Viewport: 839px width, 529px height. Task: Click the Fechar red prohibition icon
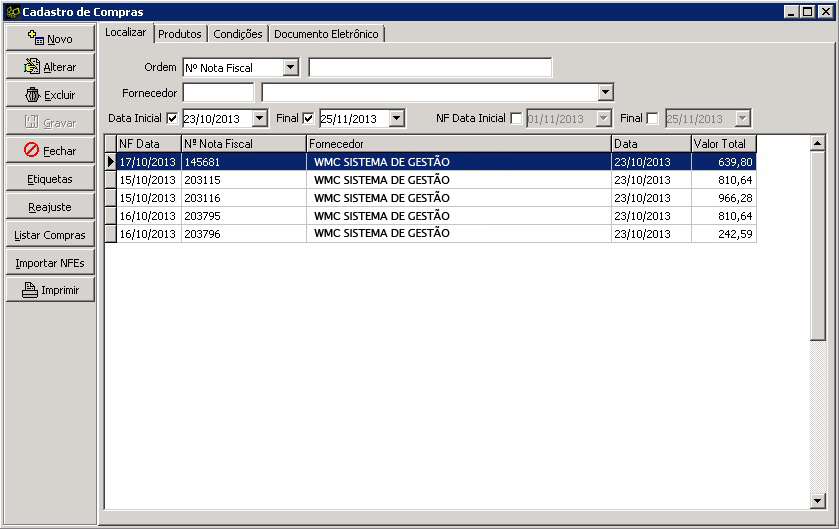tap(31, 151)
